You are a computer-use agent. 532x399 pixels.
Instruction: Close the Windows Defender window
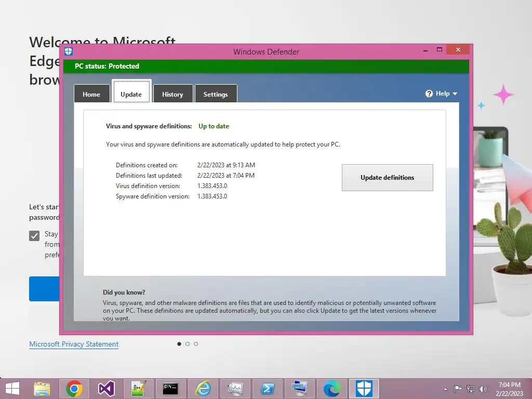(x=458, y=49)
